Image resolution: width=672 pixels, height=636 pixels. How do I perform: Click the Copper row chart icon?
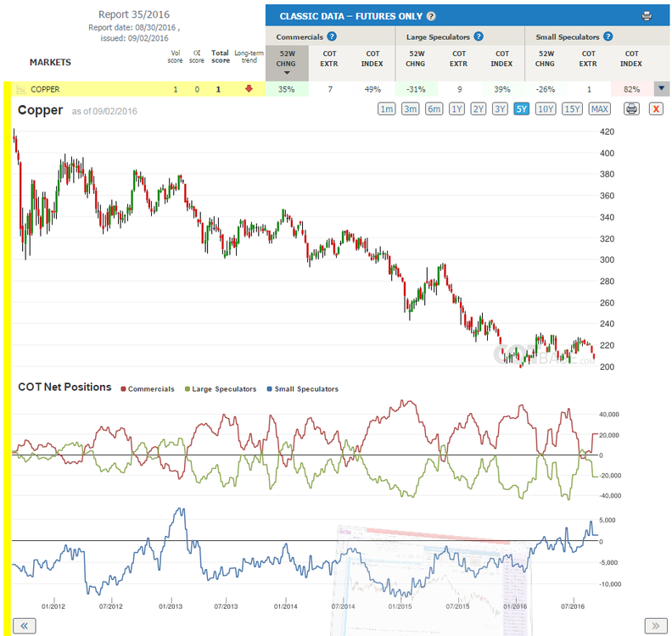21,89
